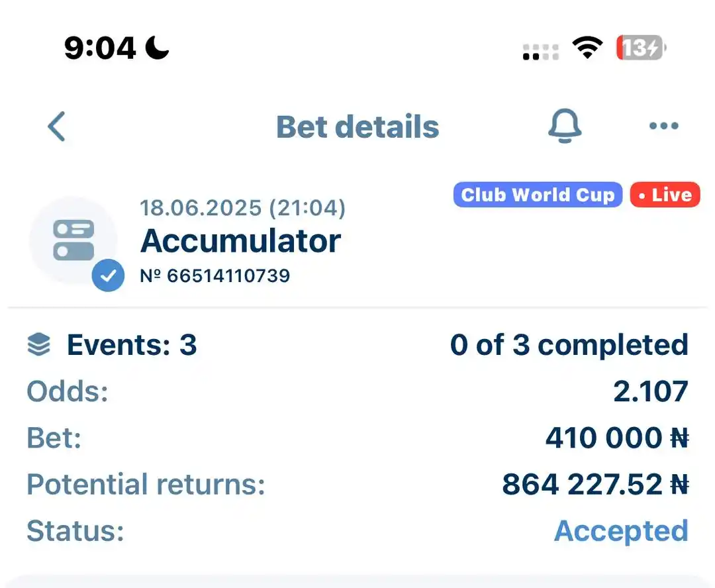Tap the battery indicator icon

coord(641,48)
